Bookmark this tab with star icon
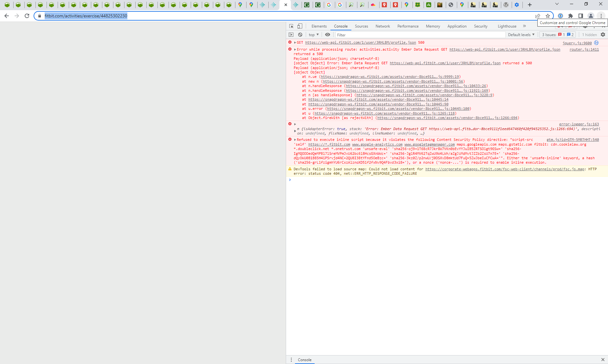This screenshot has height=364, width=608. (x=547, y=16)
